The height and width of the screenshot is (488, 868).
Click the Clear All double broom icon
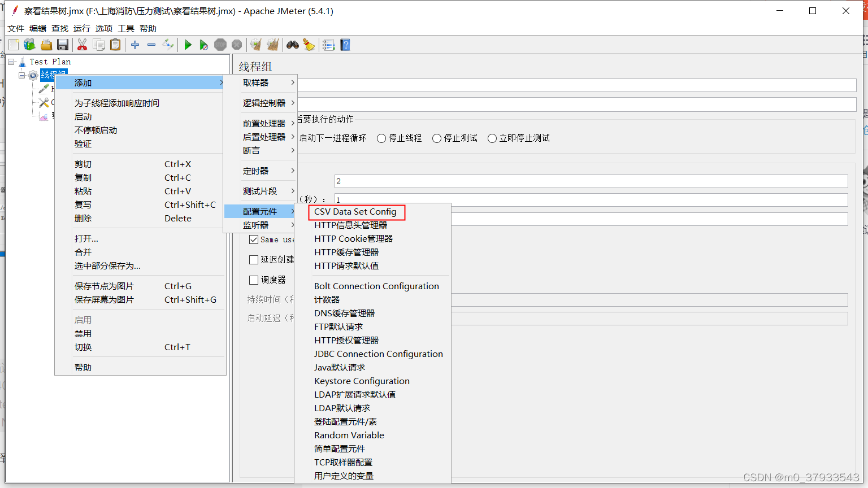pyautogui.click(x=273, y=45)
